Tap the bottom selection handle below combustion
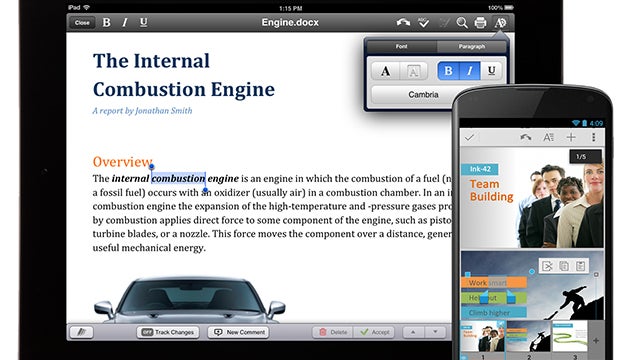This screenshot has height=360, width=640. [205, 190]
